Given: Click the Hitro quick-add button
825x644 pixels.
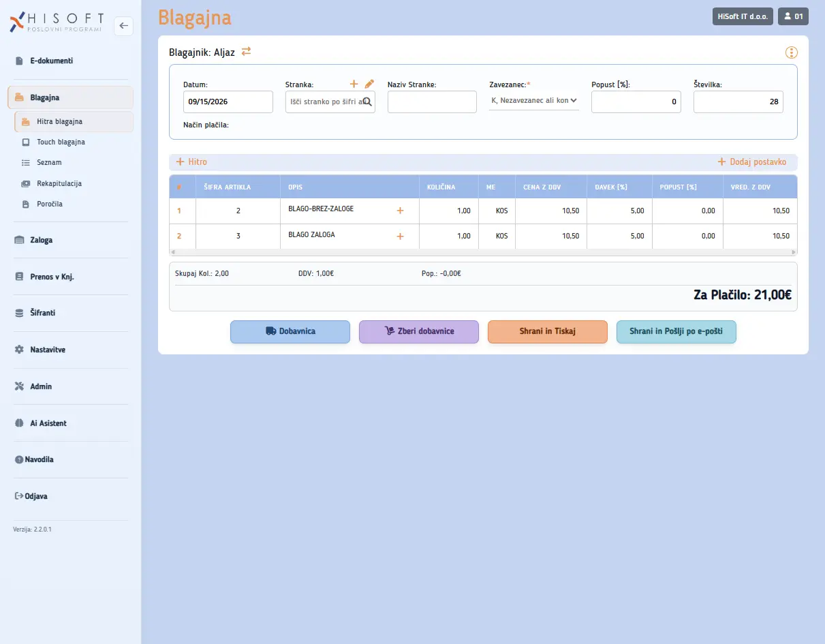Looking at the screenshot, I should pos(191,162).
